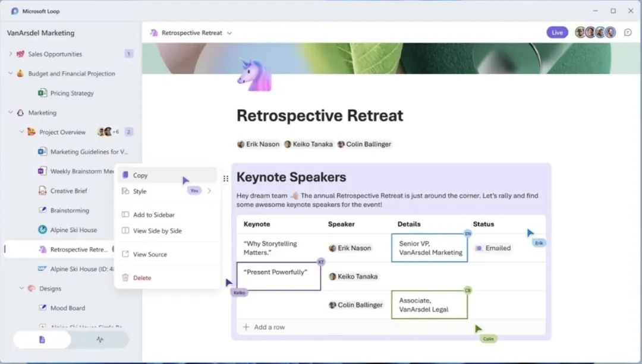The image size is (642, 364).
Task: Click the Microsoft Loop logo icon
Action: (x=14, y=11)
